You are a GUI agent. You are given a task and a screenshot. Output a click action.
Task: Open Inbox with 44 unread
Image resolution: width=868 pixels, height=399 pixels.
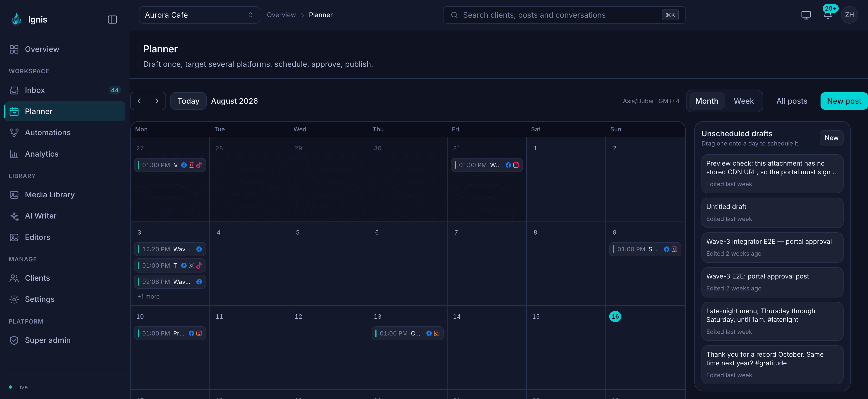click(x=65, y=90)
